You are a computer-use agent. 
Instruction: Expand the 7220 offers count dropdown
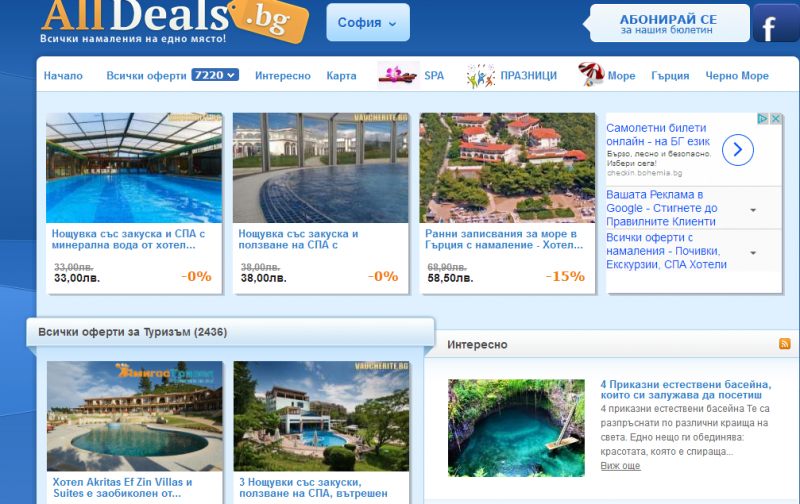click(215, 75)
